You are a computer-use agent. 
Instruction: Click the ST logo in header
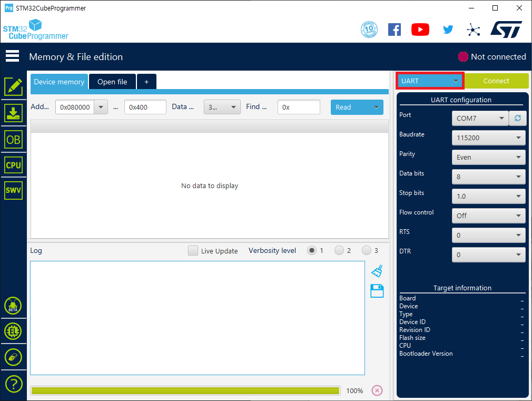point(506,30)
